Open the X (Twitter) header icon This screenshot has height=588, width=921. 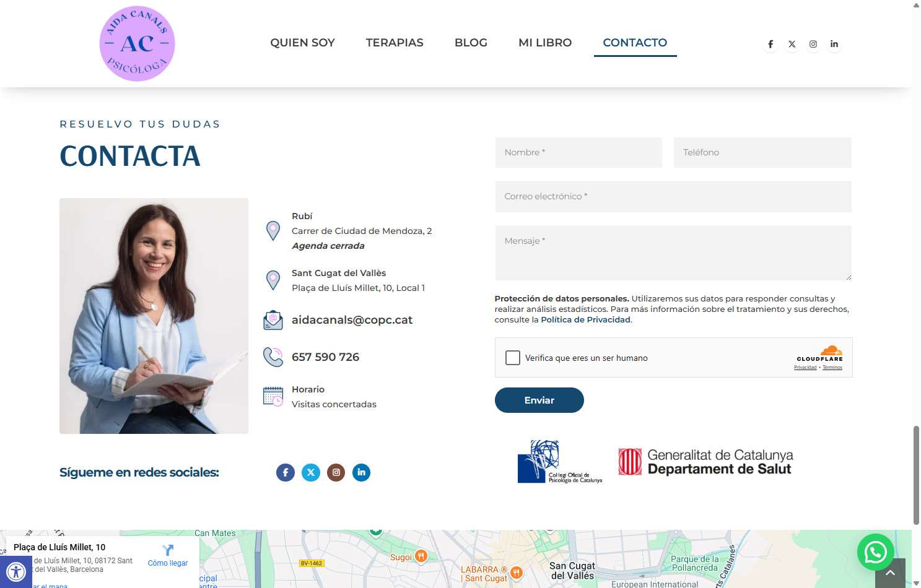coord(792,44)
